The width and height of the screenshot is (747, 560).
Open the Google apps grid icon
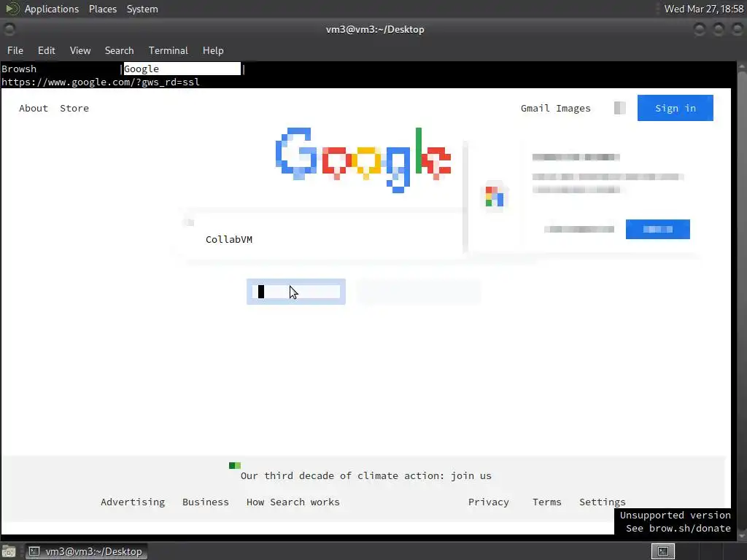[620, 108]
